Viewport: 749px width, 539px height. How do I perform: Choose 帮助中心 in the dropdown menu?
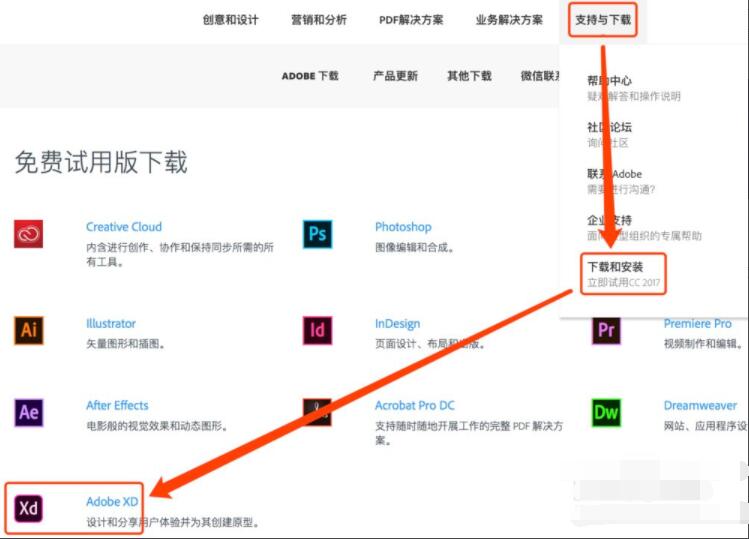click(610, 81)
